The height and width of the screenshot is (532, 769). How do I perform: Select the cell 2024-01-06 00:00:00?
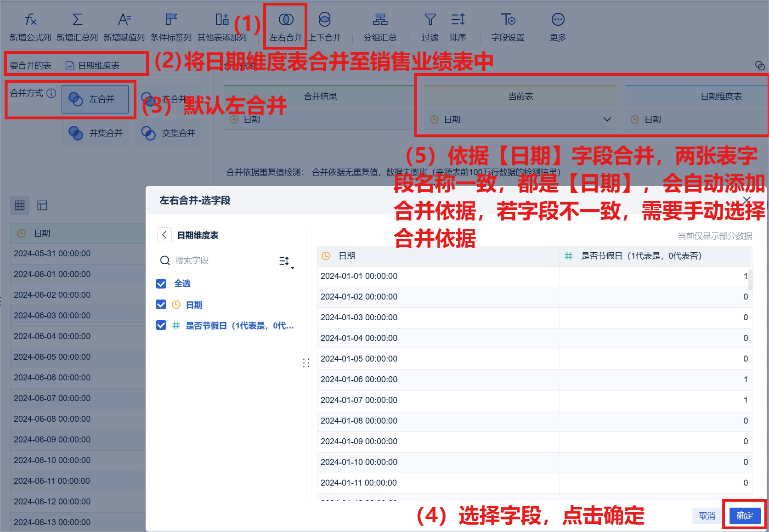tap(438, 379)
